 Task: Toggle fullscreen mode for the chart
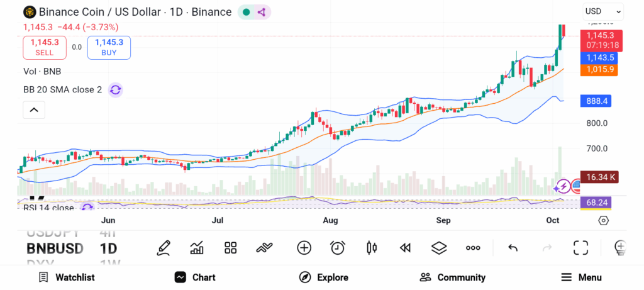(x=580, y=248)
